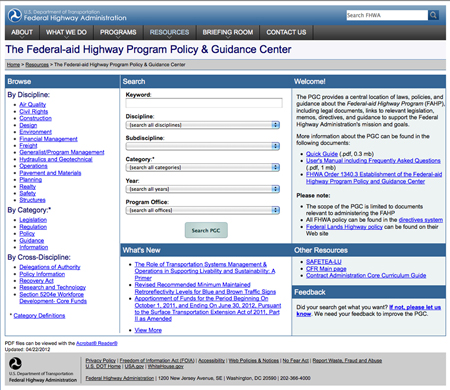The image size is (450, 390).
Task: Open the BRIEFING ROOM menu
Action: (x=228, y=32)
